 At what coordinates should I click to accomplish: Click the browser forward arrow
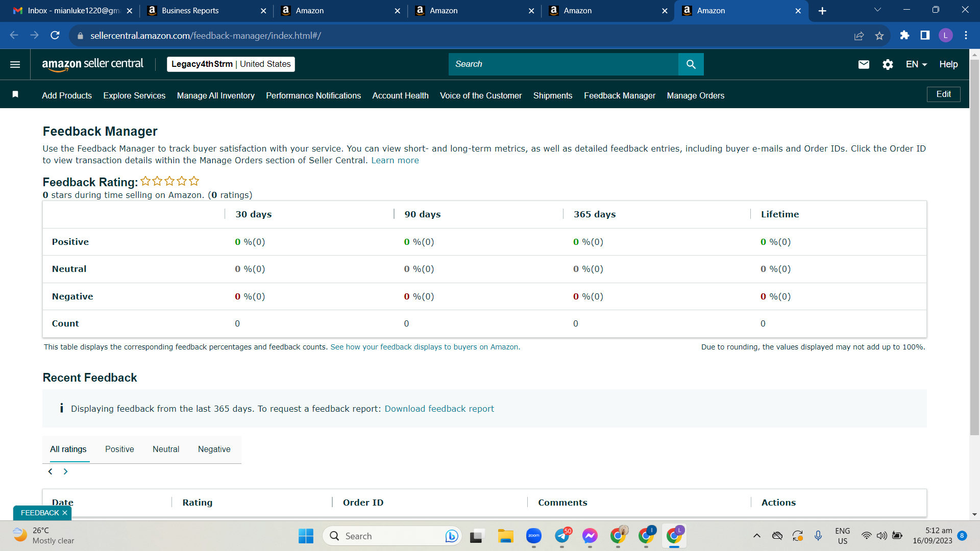[35, 35]
